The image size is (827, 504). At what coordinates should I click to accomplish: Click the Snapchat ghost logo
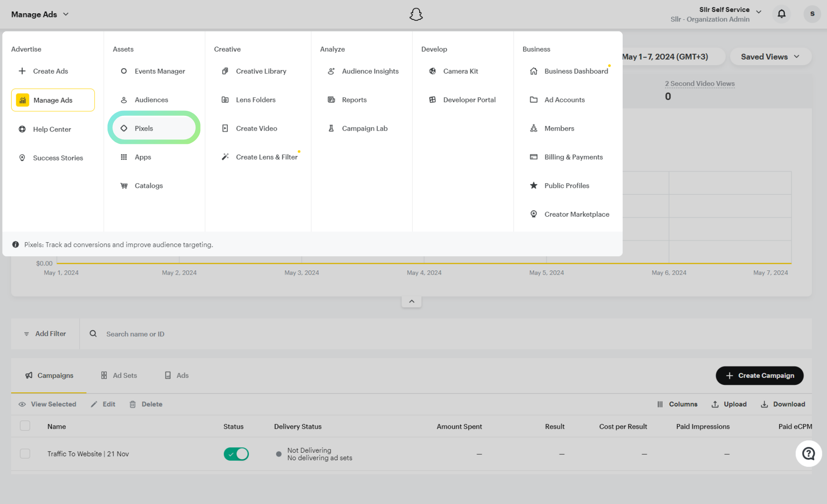coord(416,14)
